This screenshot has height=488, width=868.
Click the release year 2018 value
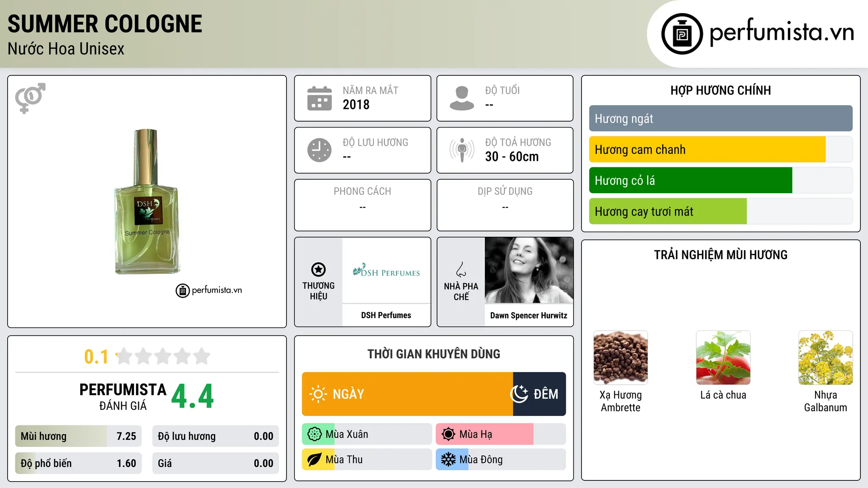(x=356, y=105)
